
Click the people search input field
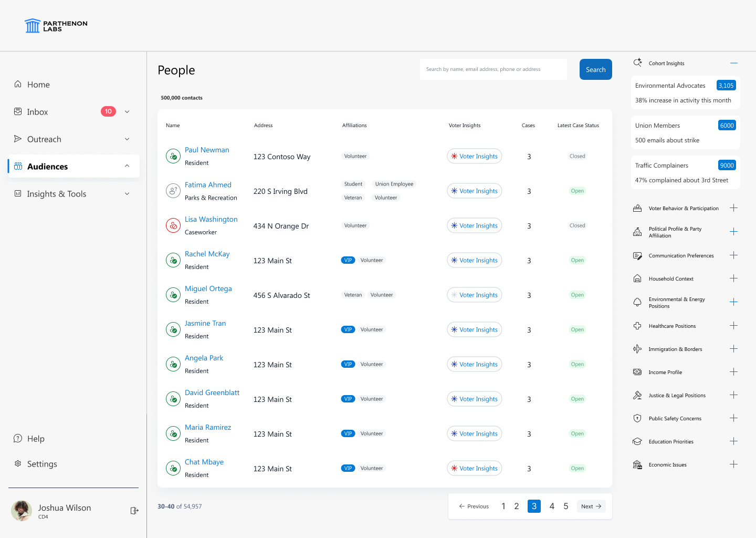[x=493, y=69]
